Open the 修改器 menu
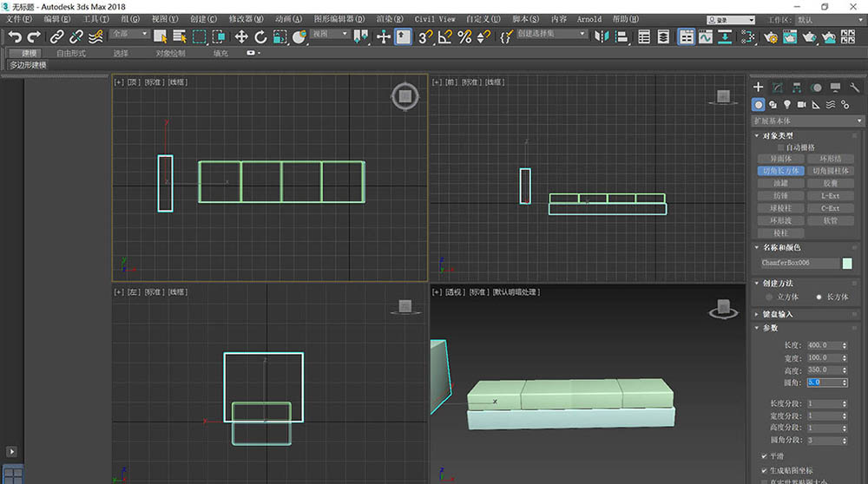The height and width of the screenshot is (484, 868). point(246,18)
